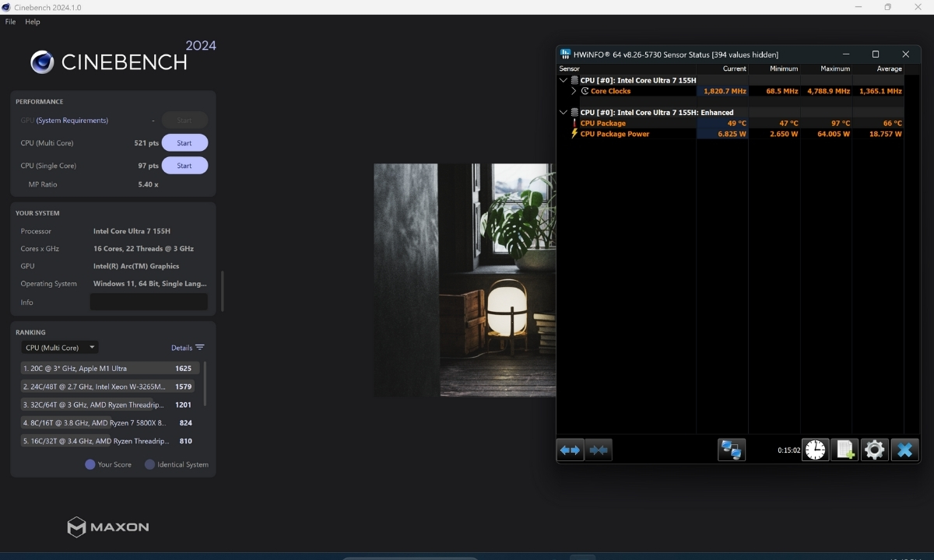This screenshot has width=934, height=560.
Task: Click the Identical System legend color dot
Action: [x=150, y=464]
